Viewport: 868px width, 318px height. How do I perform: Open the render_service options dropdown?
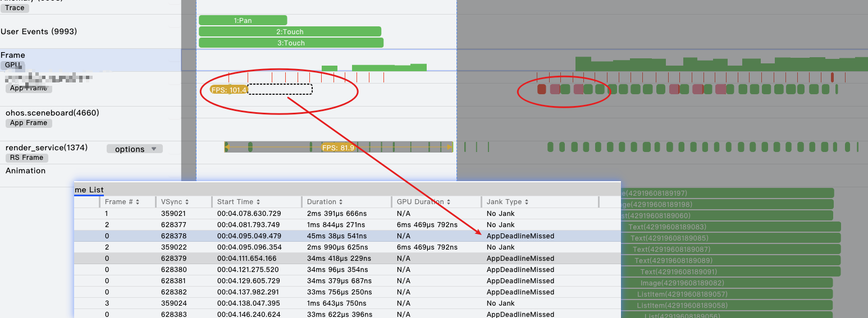coord(135,149)
